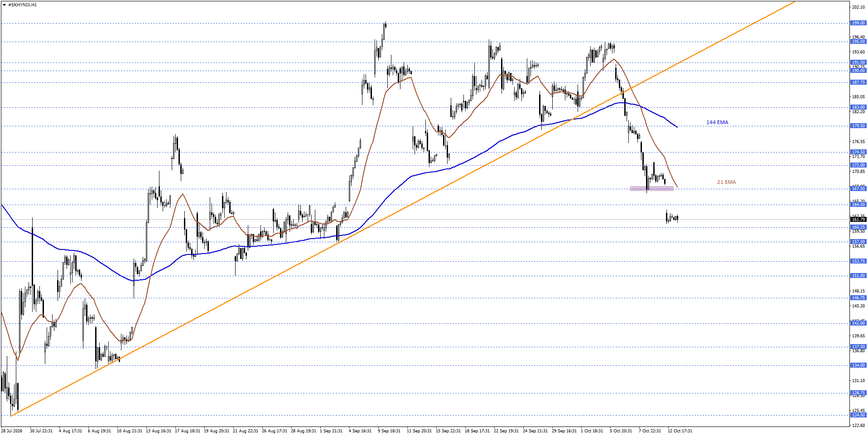Viewport: 868px width, 436px height.
Task: Click the 151.00 level price tag
Action: click(858, 276)
